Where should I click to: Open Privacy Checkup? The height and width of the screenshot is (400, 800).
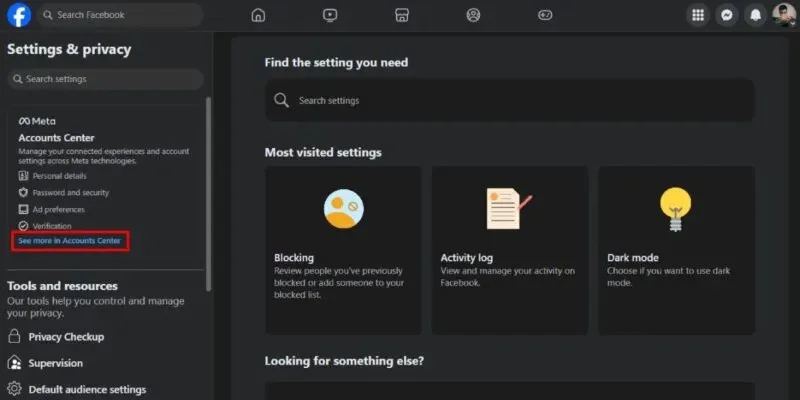coord(66,337)
